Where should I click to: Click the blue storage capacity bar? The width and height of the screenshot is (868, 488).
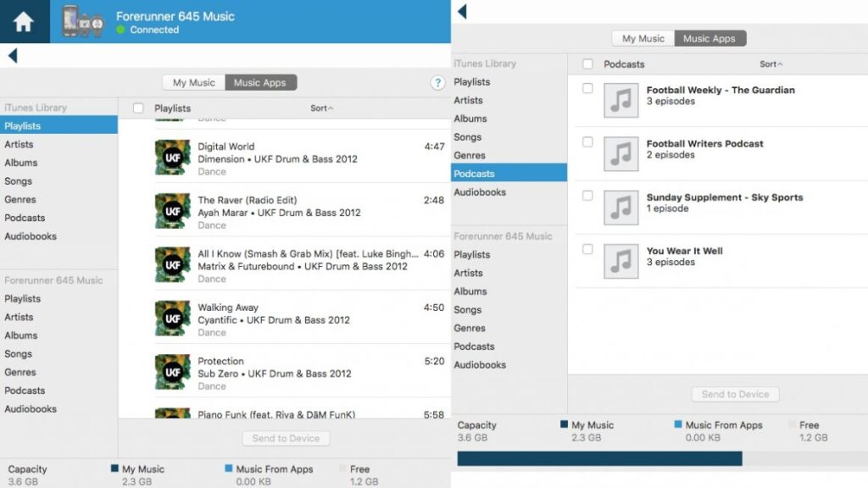pyautogui.click(x=599, y=458)
